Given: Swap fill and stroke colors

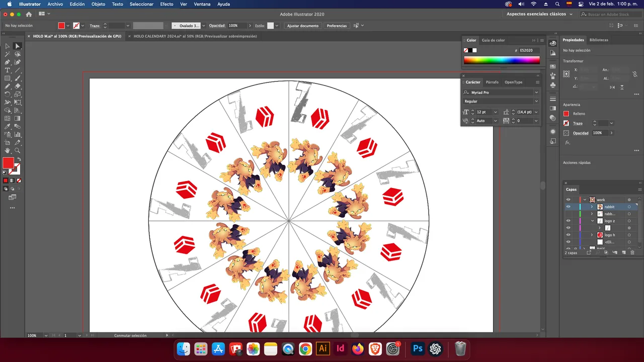Looking at the screenshot, I should tap(19, 159).
